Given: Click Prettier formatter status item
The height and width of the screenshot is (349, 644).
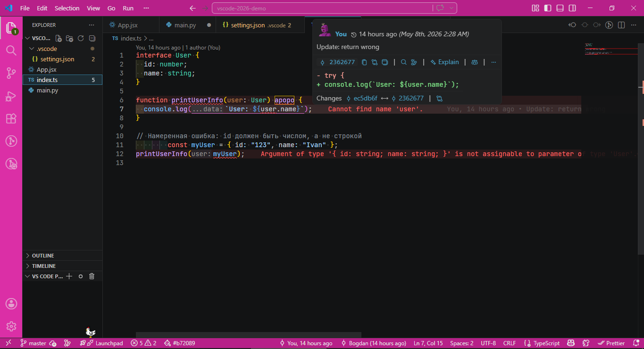Looking at the screenshot, I should click(x=611, y=343).
